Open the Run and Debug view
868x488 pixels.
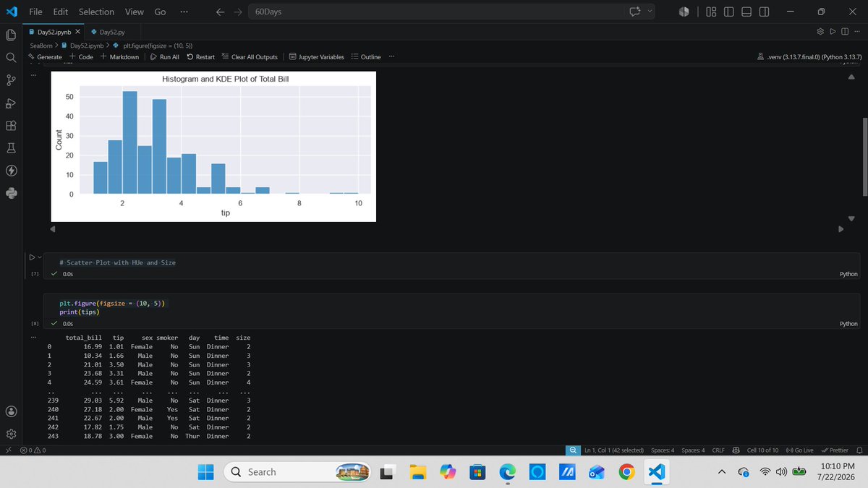pos(11,103)
